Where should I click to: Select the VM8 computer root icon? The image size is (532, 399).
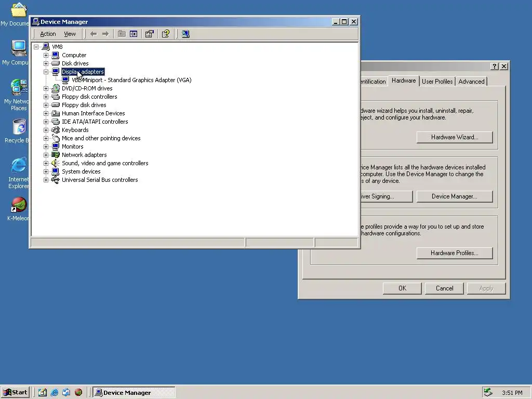[x=46, y=47]
